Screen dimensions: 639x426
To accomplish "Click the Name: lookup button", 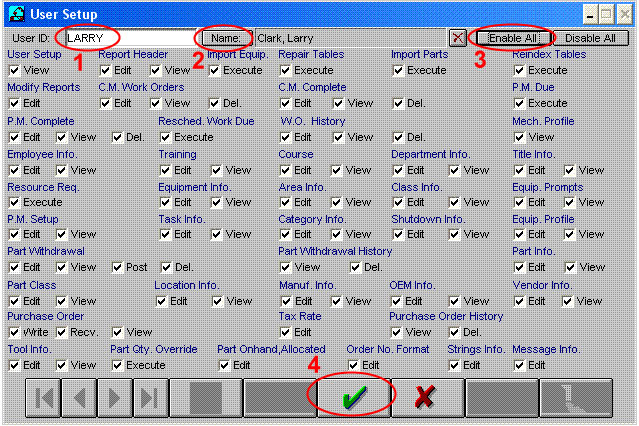I will (225, 38).
